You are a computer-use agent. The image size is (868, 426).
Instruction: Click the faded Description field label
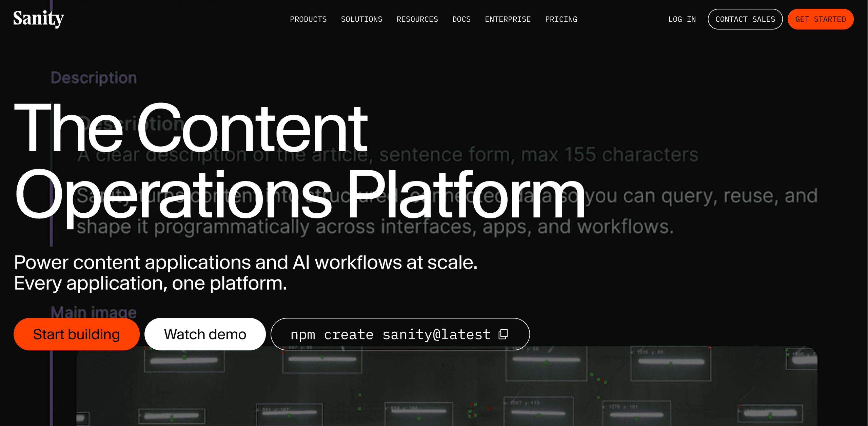coord(94,78)
